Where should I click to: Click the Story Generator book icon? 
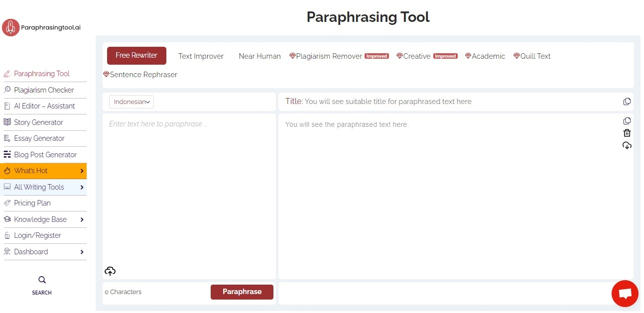[x=7, y=122]
